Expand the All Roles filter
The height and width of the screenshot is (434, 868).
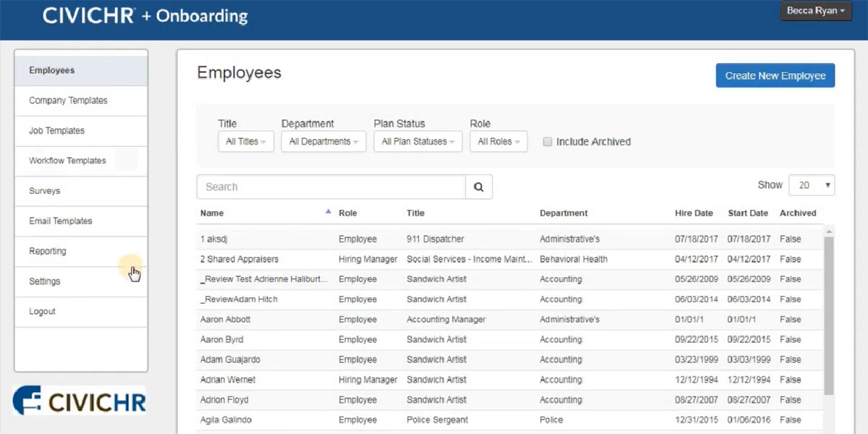click(x=498, y=142)
